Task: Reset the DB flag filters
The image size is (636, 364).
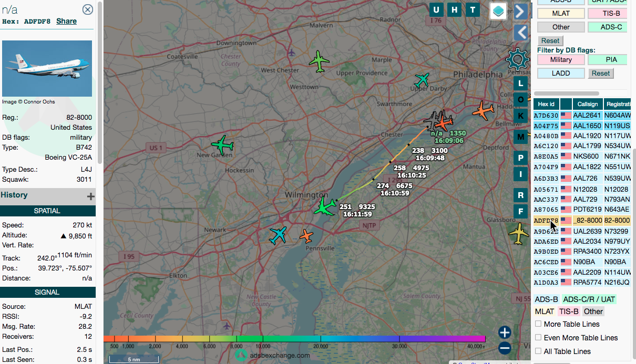Action: pos(601,73)
